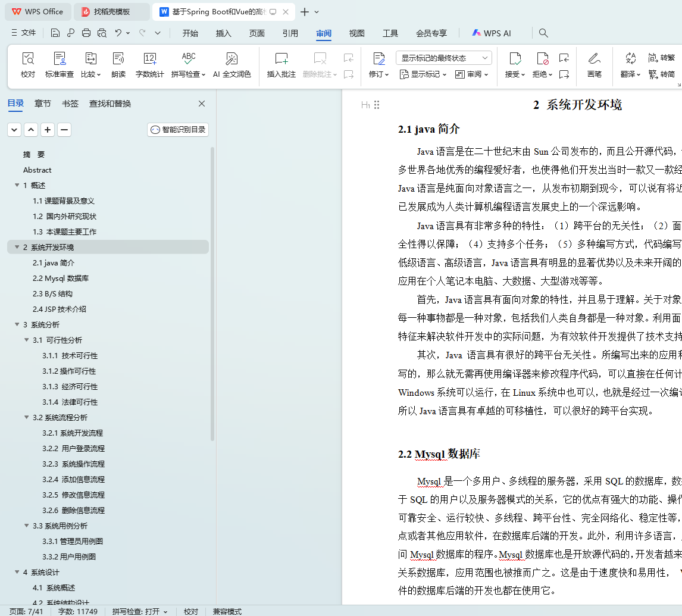The height and width of the screenshot is (616, 682).
Task: Open the 标准审查 tool
Action: click(59, 64)
